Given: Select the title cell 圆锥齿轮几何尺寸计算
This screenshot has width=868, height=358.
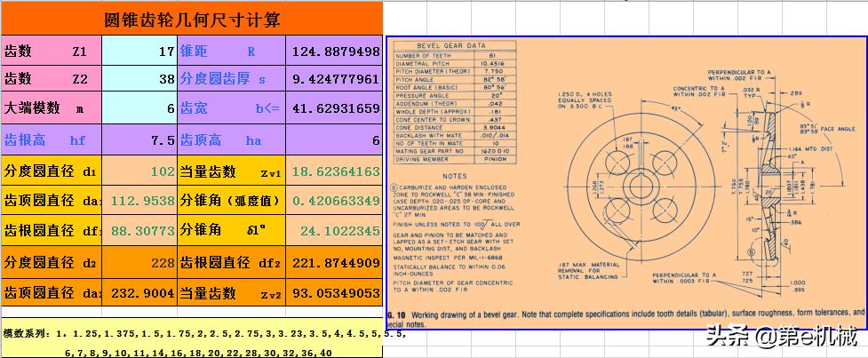Looking at the screenshot, I should pos(192,19).
